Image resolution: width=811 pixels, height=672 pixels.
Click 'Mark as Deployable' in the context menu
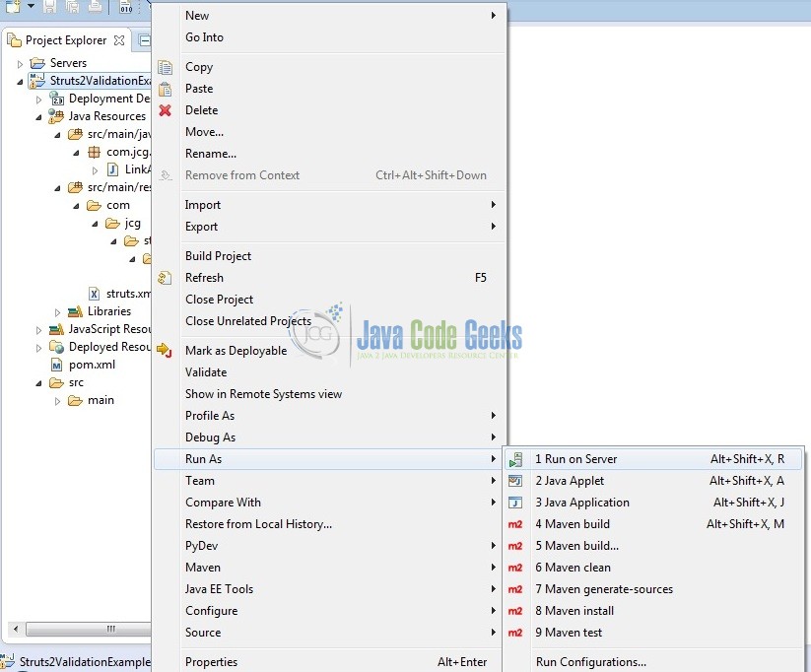click(237, 350)
